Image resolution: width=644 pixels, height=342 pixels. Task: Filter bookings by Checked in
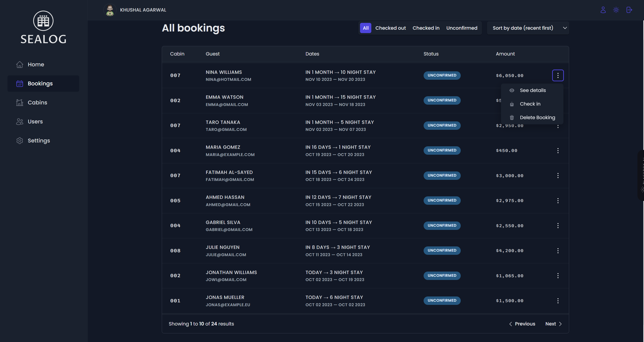pyautogui.click(x=426, y=28)
